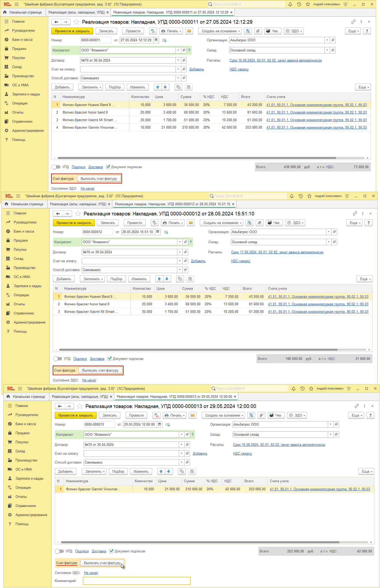The image size is (380, 588).
Task: Expand the Контрагент dropdown in document 0000-000011
Action: point(178,50)
